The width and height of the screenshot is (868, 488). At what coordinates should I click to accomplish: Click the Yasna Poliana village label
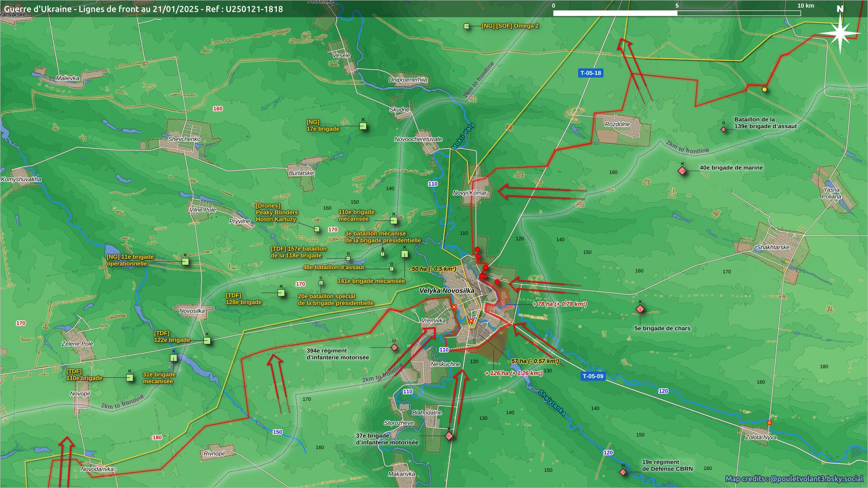(831, 193)
